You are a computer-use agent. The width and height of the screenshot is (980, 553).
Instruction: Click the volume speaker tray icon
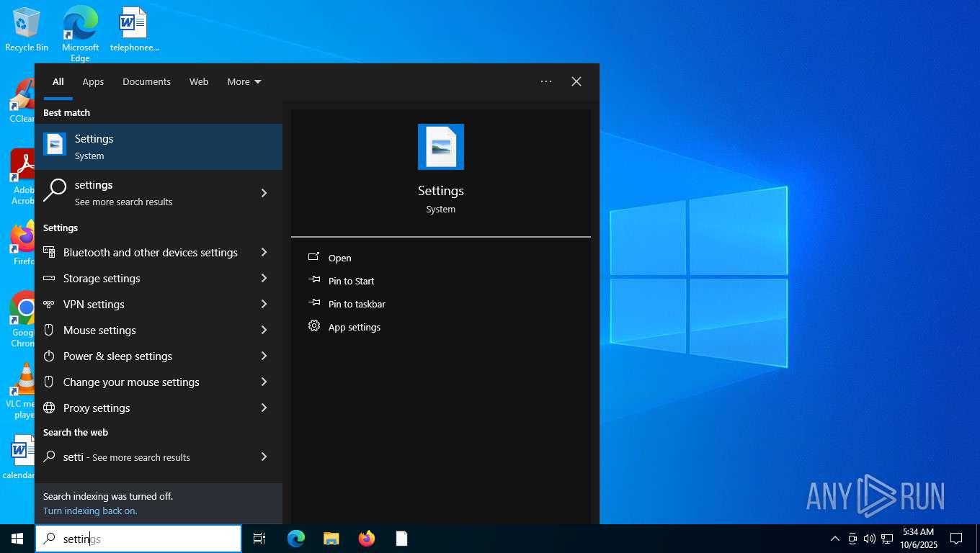click(x=869, y=539)
